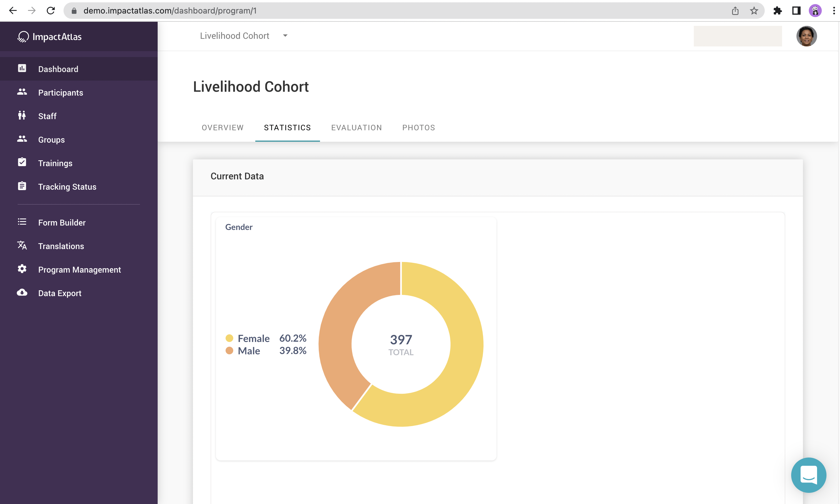This screenshot has width=840, height=504.
Task: Click the Trainings clipboard-check icon
Action: (x=22, y=162)
